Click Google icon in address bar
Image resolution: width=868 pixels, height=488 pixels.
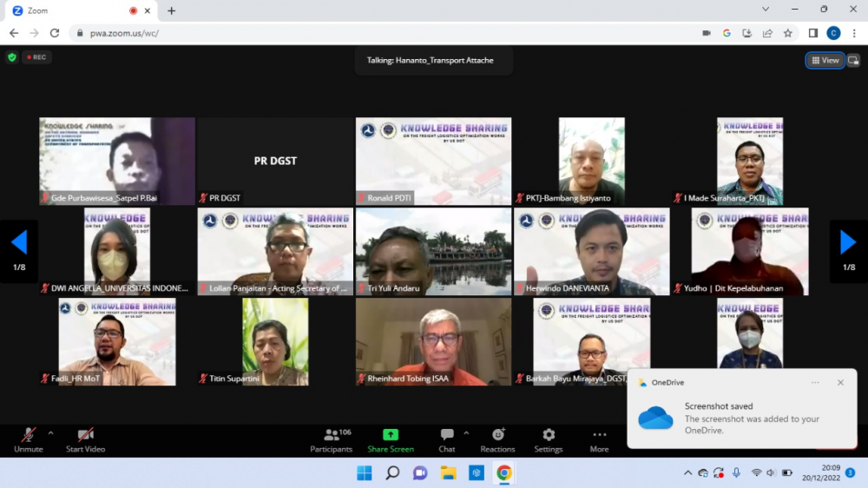coord(727,33)
